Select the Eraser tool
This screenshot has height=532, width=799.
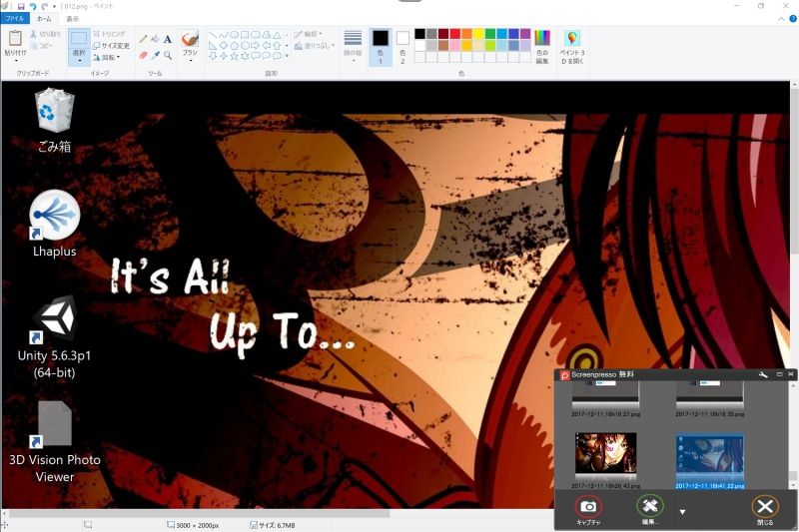click(x=143, y=55)
